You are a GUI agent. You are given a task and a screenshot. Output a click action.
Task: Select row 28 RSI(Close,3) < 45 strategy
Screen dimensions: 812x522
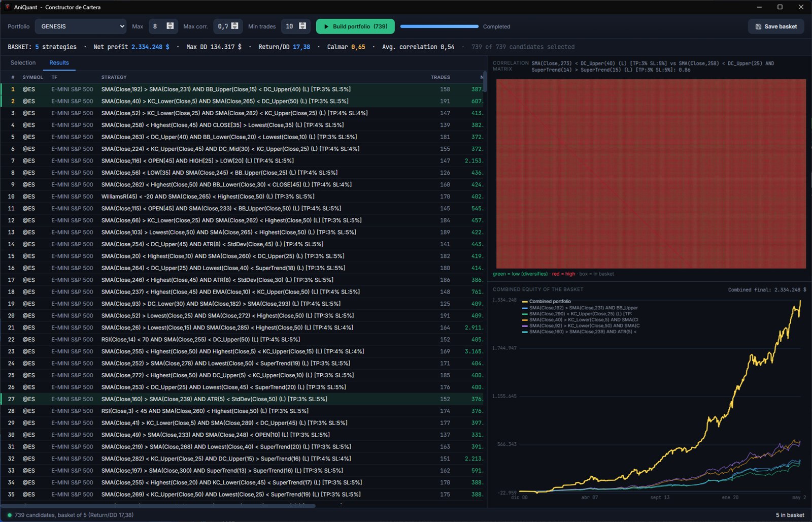[242, 411]
